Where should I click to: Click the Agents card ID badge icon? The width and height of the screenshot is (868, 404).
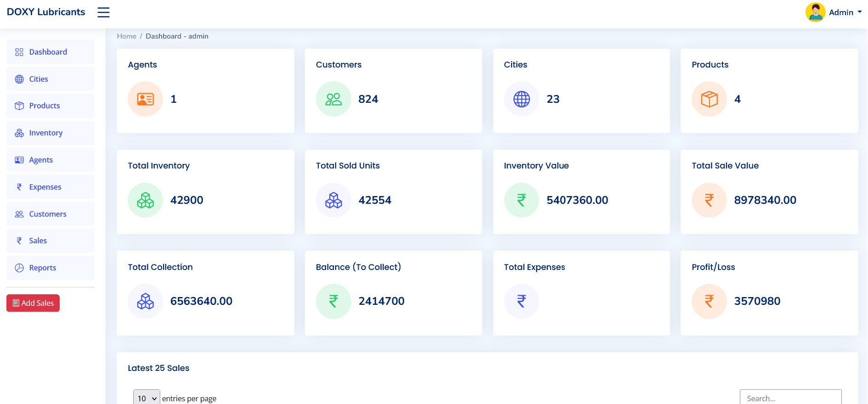[x=145, y=99]
